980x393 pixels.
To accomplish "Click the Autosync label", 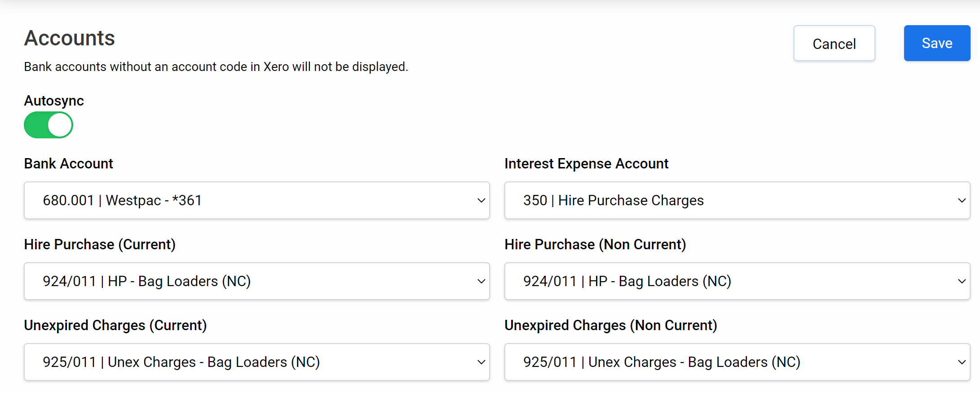I will point(54,101).
